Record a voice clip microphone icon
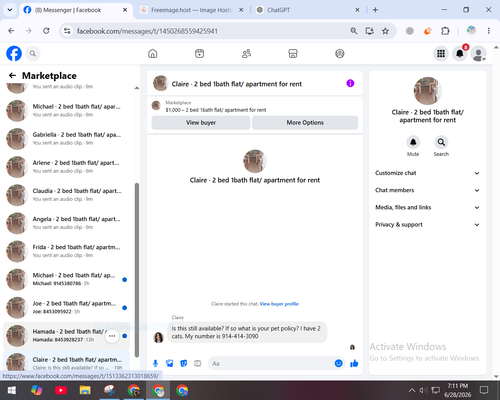Screen dimensions: 500x400 tap(155, 363)
